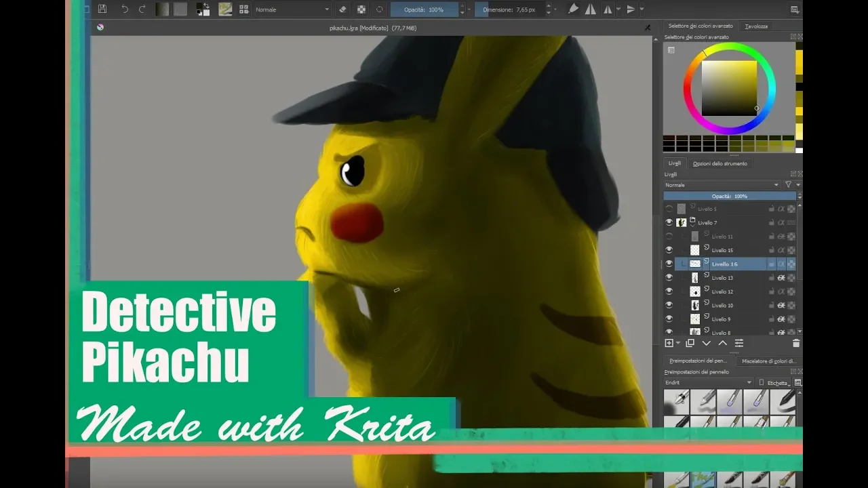Viewport: 868px width, 488px height.
Task: Open the workspace chooser icon
Action: tap(794, 9)
